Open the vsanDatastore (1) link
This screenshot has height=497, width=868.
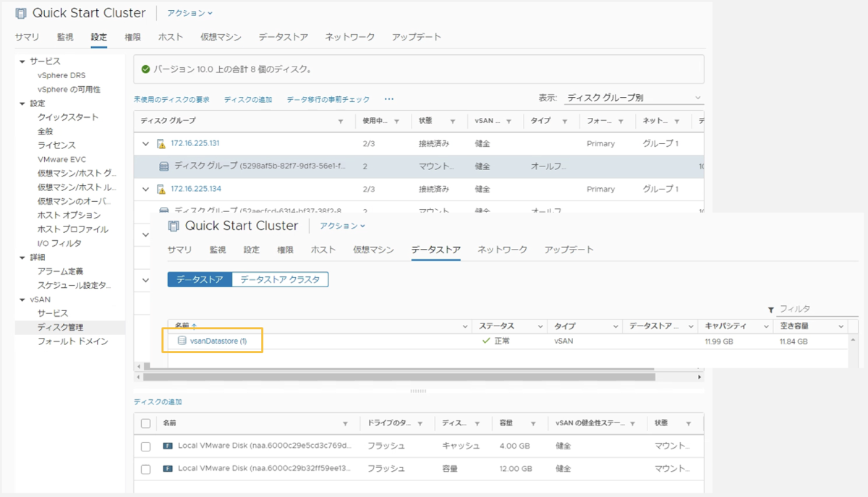tap(218, 341)
